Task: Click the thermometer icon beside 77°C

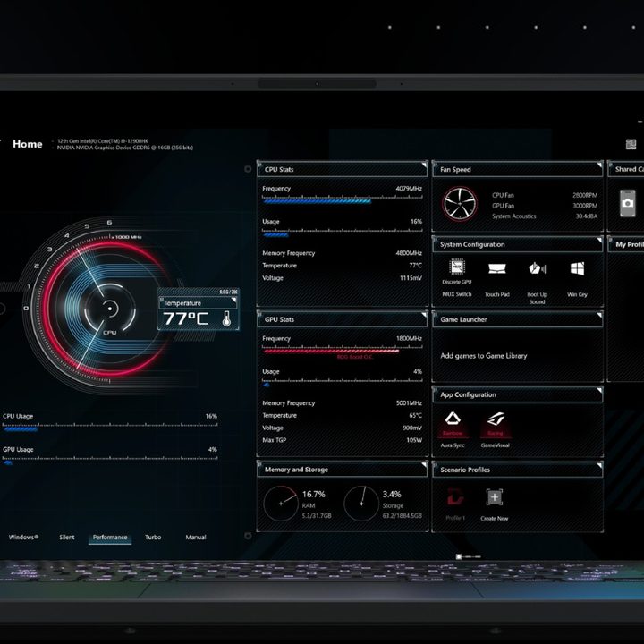Action: [226, 318]
